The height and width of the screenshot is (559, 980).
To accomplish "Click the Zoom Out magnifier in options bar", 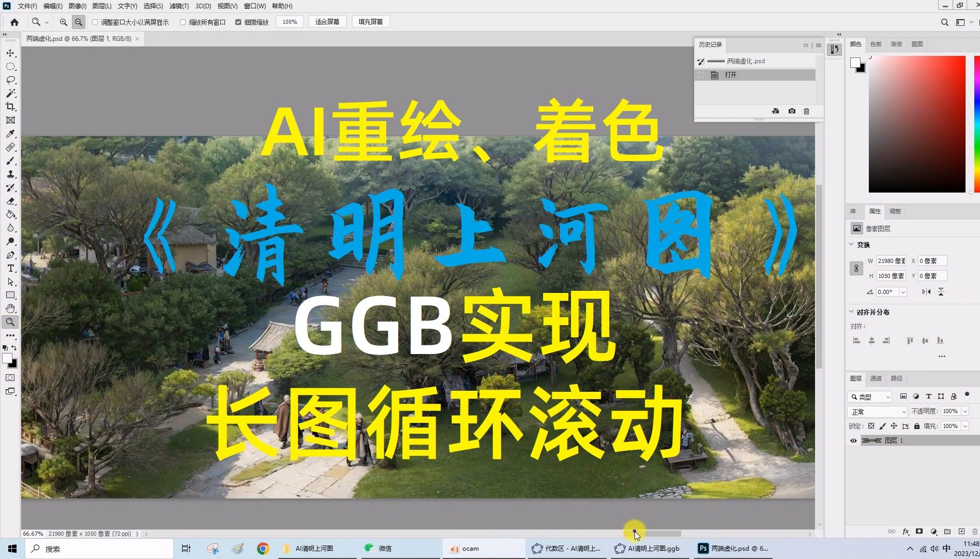I will [x=79, y=22].
